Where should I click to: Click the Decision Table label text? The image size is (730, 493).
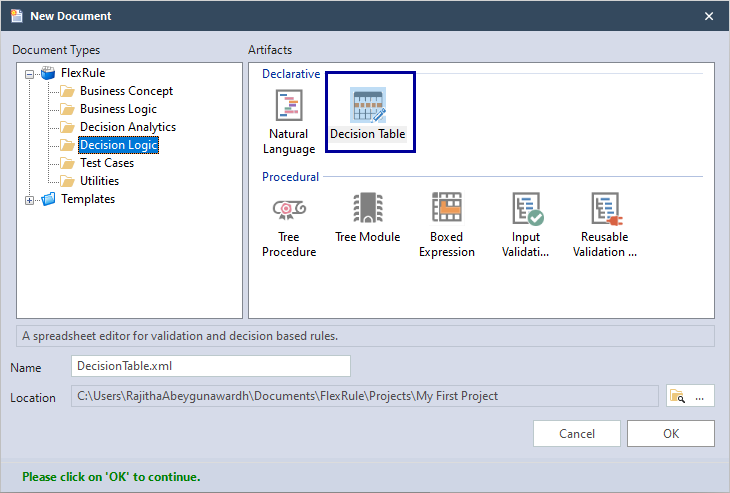pyautogui.click(x=368, y=134)
